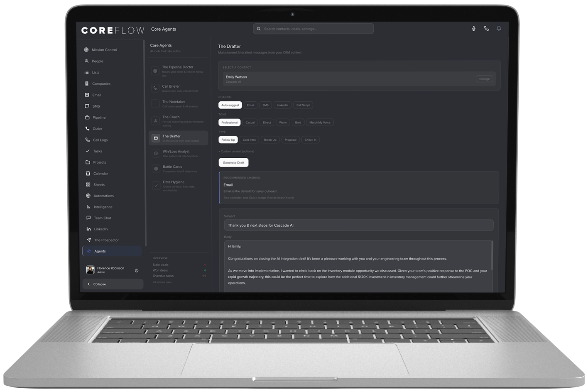Click the Tasks checkmark icon

(x=88, y=151)
